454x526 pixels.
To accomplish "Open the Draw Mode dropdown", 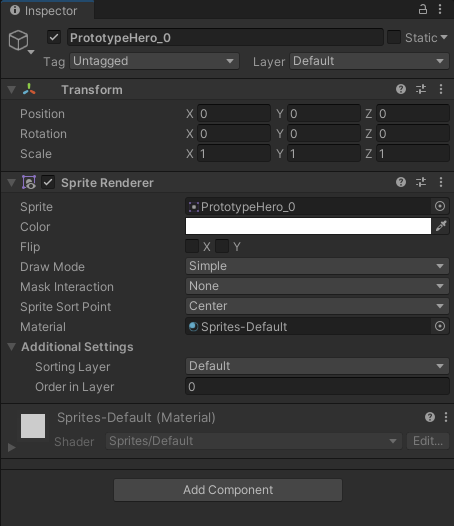I will tap(317, 266).
